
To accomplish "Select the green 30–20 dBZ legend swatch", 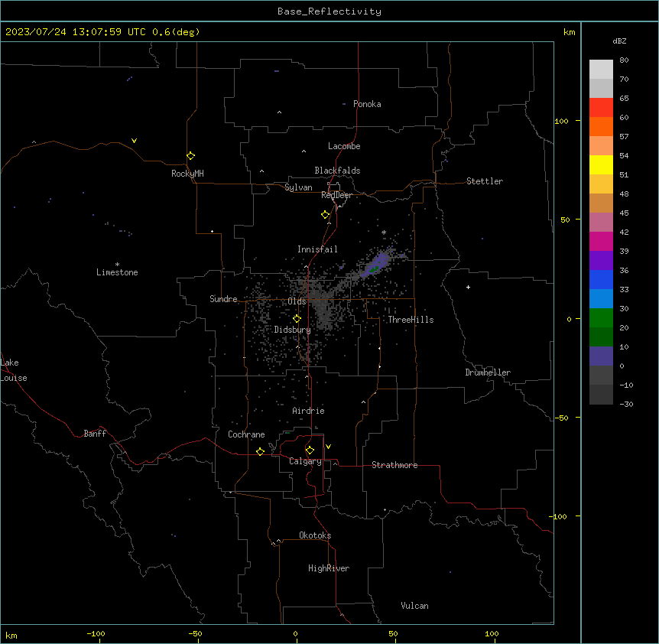I will click(x=601, y=318).
